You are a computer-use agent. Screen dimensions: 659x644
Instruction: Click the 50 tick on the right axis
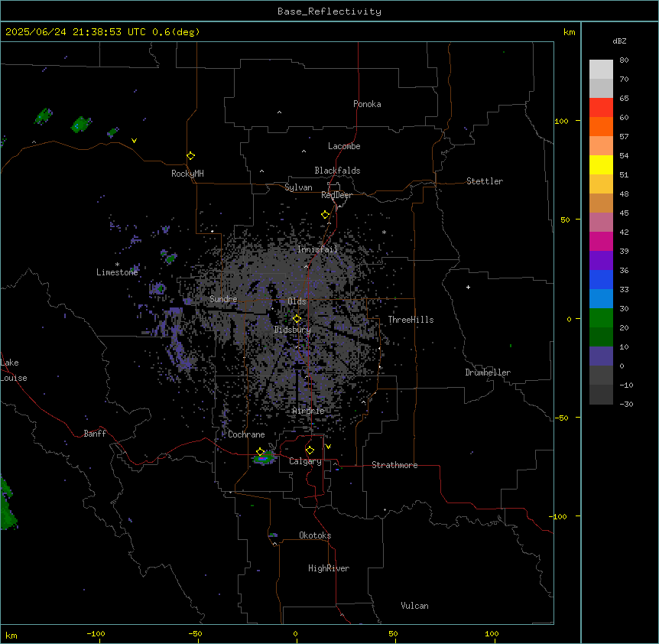[x=565, y=220]
